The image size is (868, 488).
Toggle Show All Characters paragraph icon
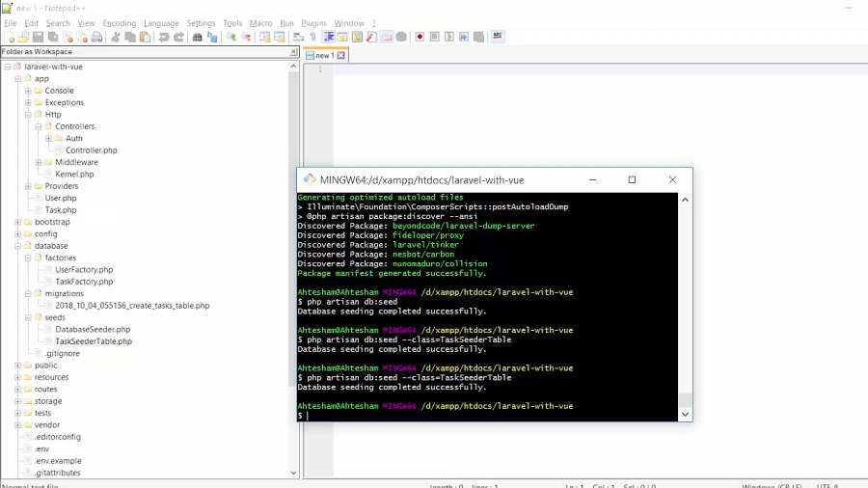(x=312, y=38)
